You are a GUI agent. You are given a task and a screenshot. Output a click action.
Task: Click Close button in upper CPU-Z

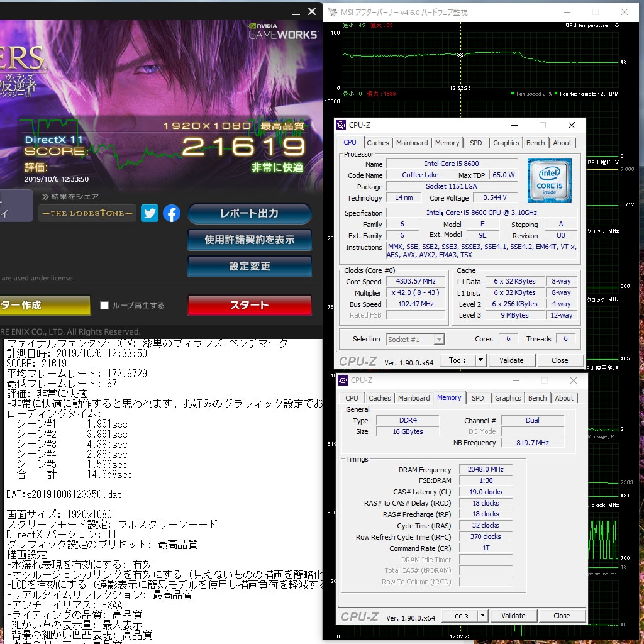click(559, 360)
